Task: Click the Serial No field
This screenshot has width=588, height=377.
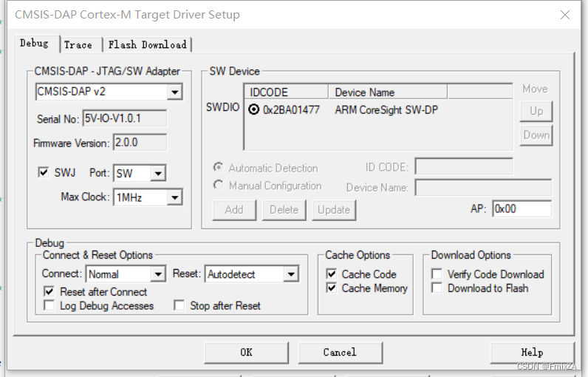Action: click(125, 118)
